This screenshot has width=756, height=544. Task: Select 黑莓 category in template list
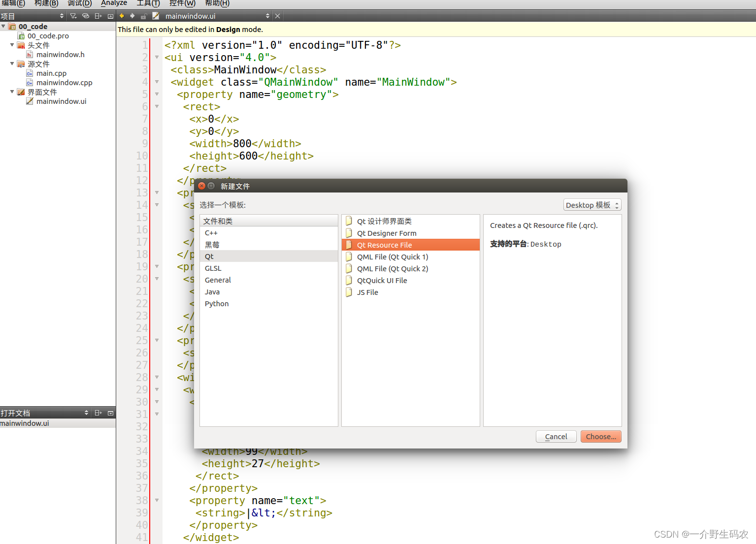[269, 245]
